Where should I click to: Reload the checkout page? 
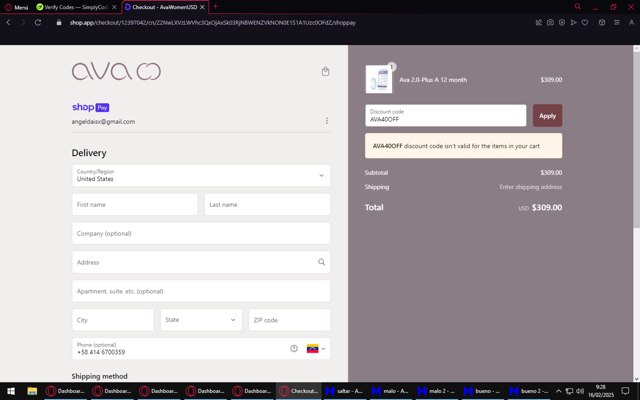38,22
